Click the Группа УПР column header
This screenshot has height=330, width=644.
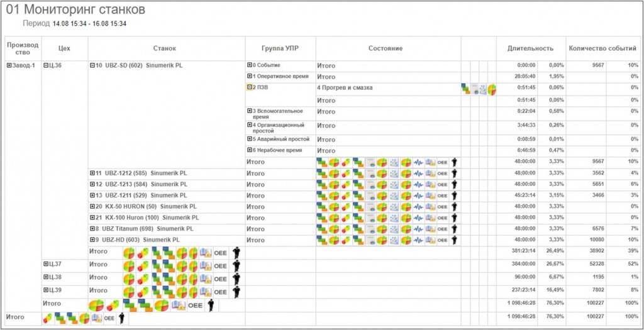point(280,48)
